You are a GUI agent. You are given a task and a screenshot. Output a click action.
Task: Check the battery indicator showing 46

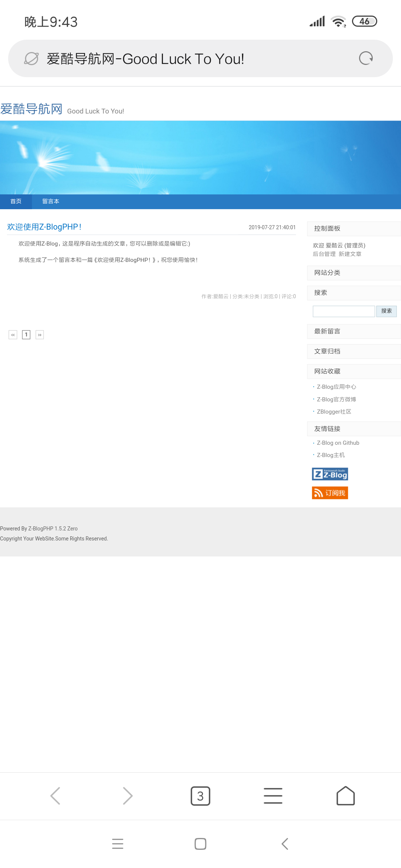(x=364, y=22)
